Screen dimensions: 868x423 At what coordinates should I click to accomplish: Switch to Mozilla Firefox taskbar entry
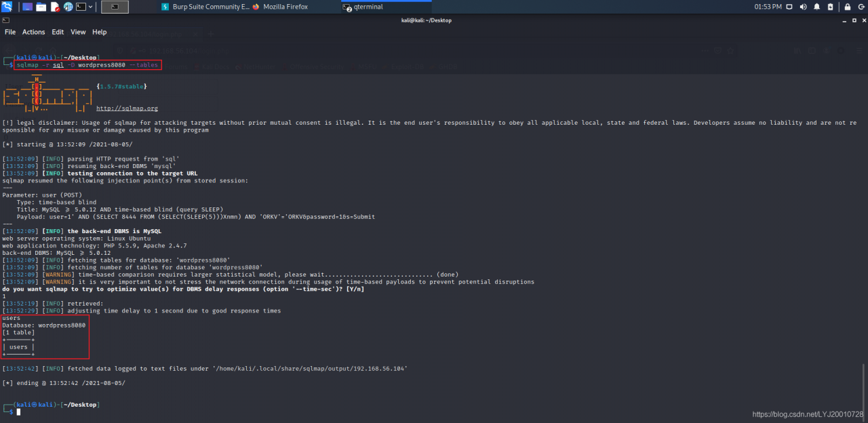pyautogui.click(x=279, y=7)
